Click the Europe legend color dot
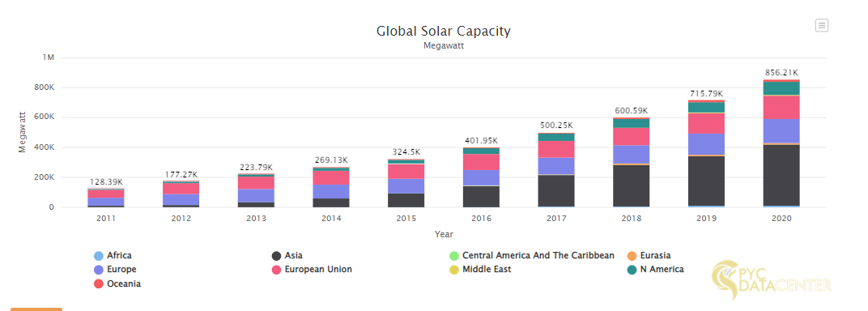This screenshot has height=311, width=868. pyautogui.click(x=99, y=270)
